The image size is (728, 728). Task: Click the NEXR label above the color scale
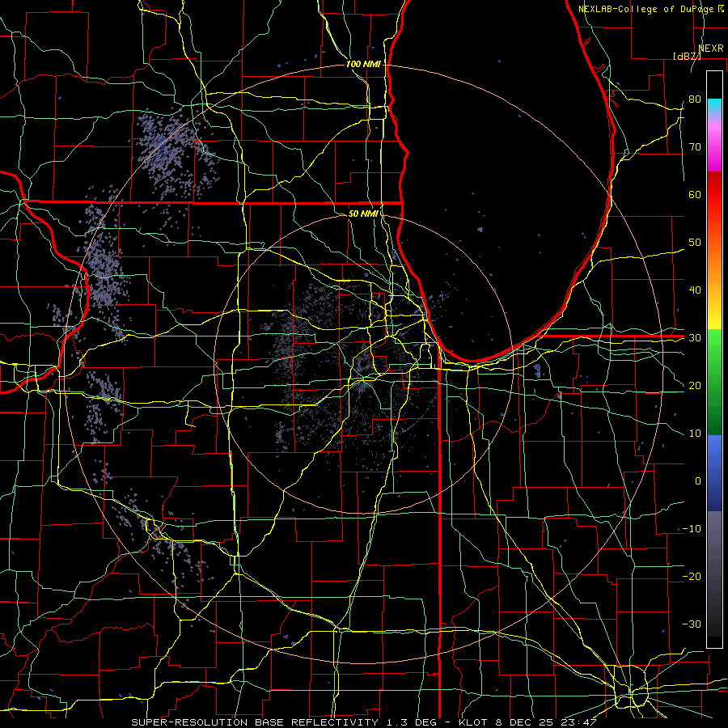coord(711,49)
